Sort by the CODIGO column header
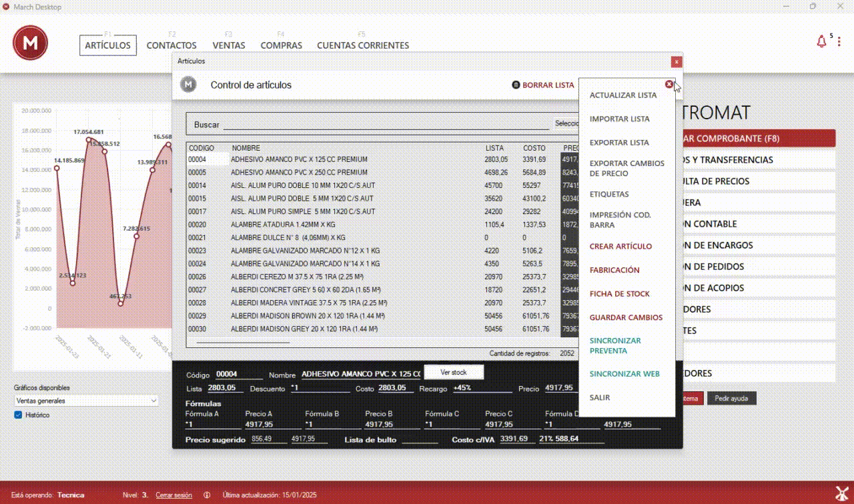 click(201, 148)
